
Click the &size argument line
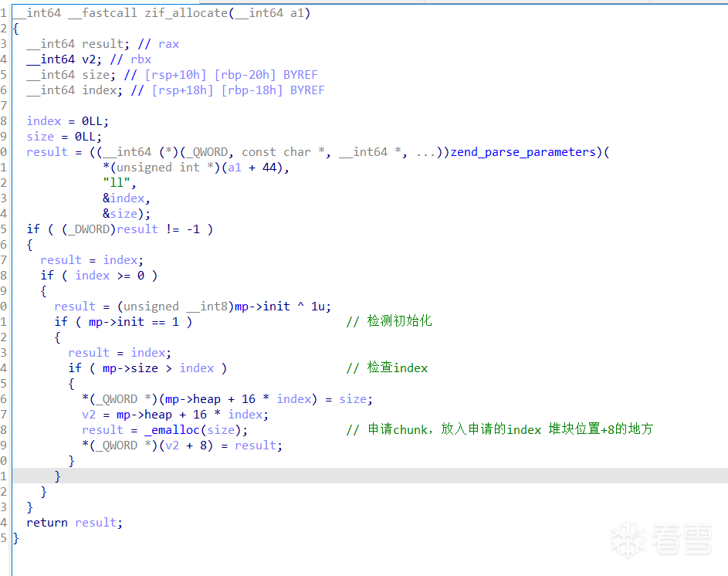[126, 214]
